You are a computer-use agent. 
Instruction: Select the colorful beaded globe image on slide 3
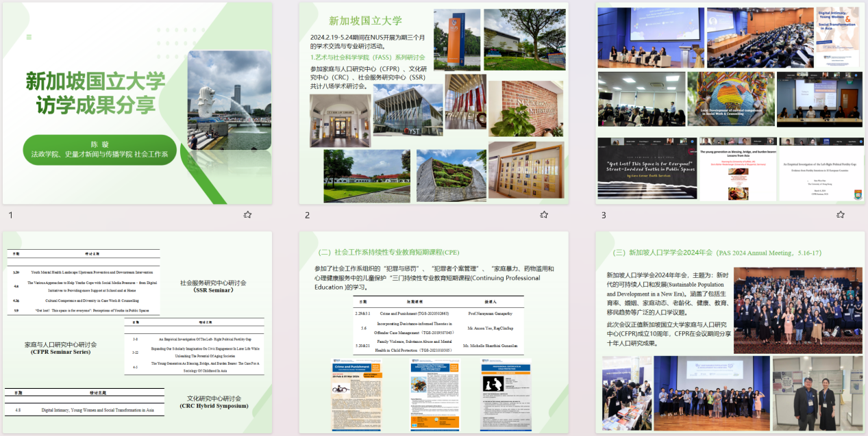730,99
